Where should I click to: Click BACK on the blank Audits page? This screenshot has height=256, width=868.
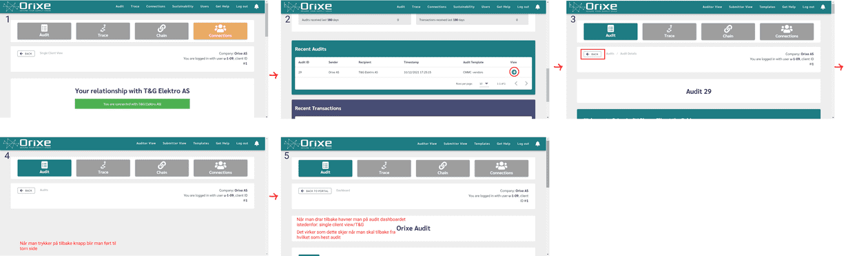tap(26, 190)
